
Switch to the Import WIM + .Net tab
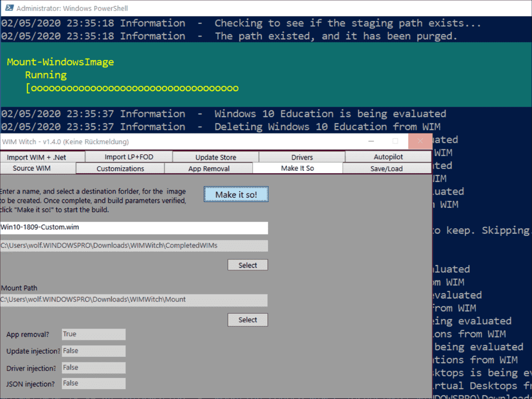[42, 157]
